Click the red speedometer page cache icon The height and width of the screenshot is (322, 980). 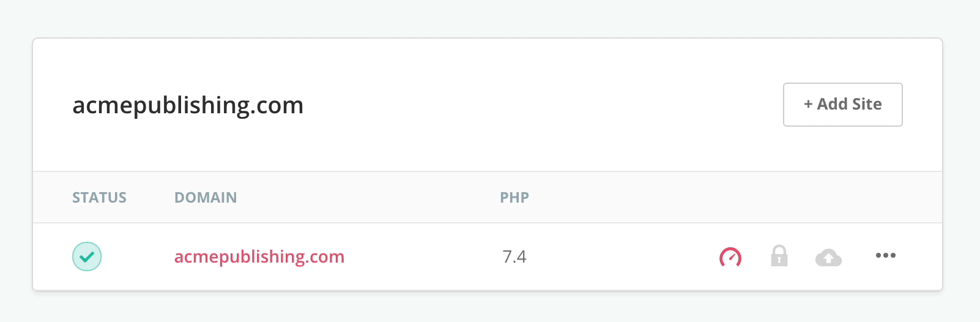[730, 257]
